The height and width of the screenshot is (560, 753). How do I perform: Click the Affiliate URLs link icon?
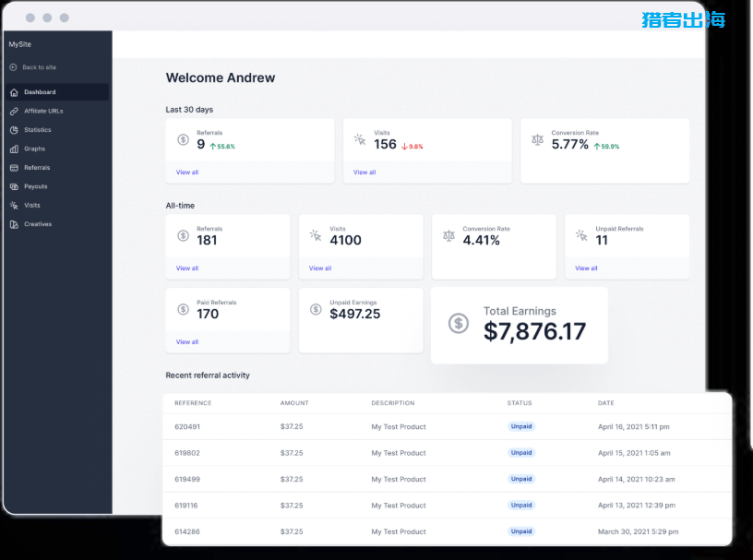pos(14,111)
